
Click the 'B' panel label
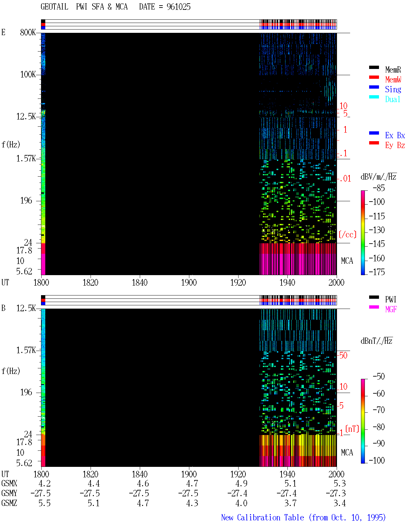[3, 308]
